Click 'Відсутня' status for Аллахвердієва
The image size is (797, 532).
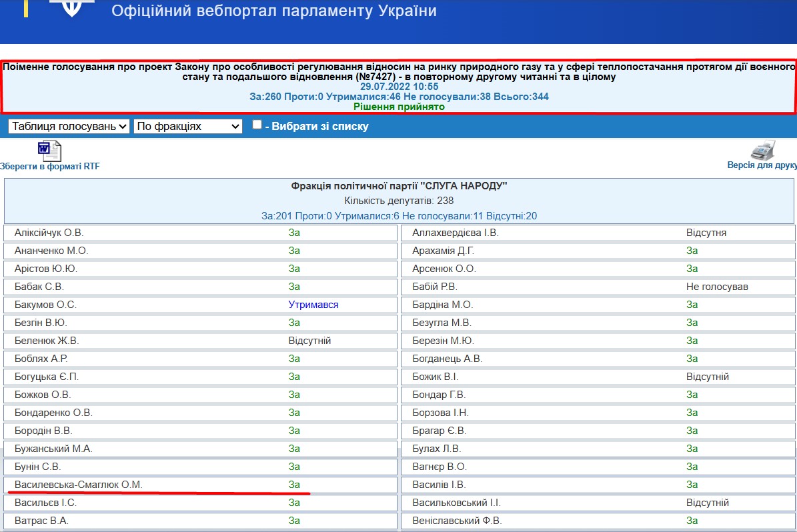706,233
